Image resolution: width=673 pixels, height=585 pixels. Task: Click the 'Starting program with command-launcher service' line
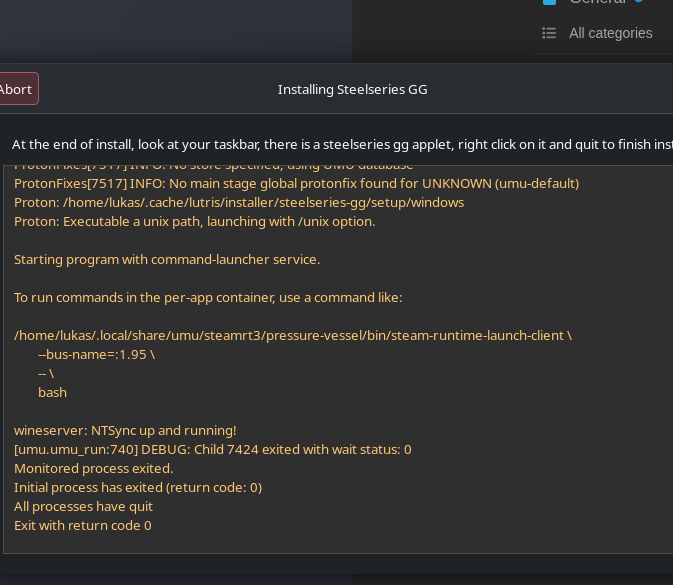coord(167,260)
